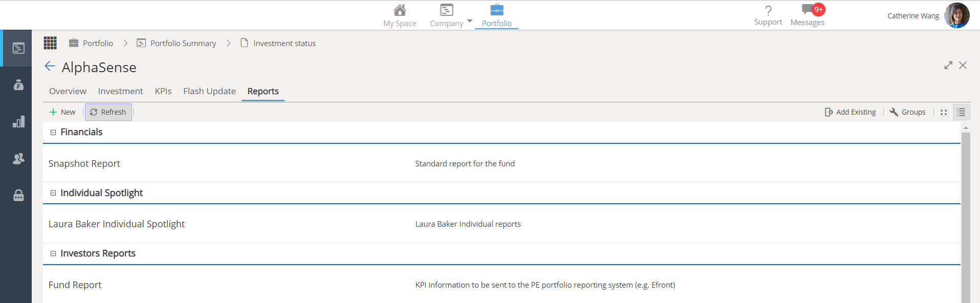The width and height of the screenshot is (980, 303).
Task: Click the Portfolio breadcrumb briefcase icon
Action: point(74,43)
